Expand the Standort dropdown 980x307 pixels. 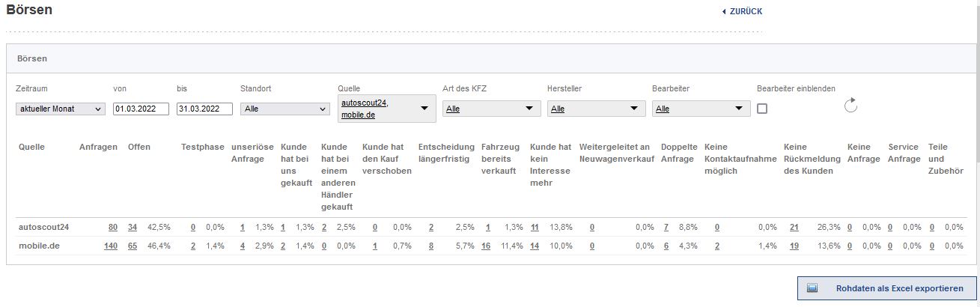(284, 109)
